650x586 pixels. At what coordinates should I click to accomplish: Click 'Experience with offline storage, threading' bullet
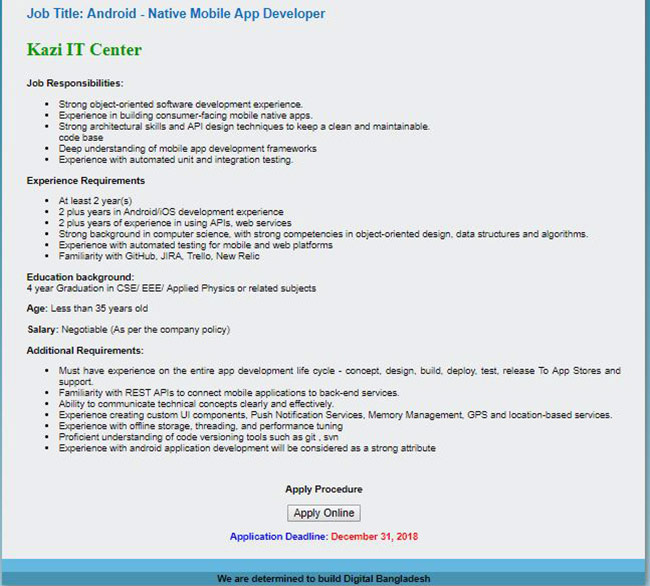pyautogui.click(x=201, y=426)
